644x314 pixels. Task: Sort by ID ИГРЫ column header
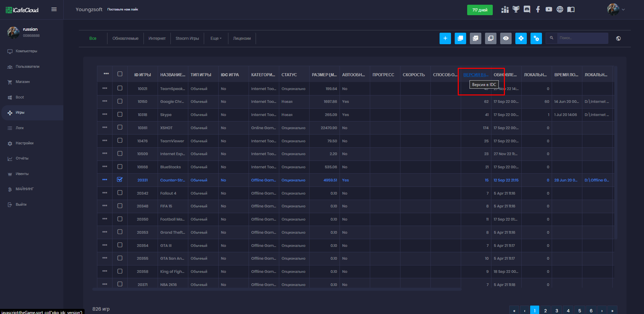[x=142, y=75]
